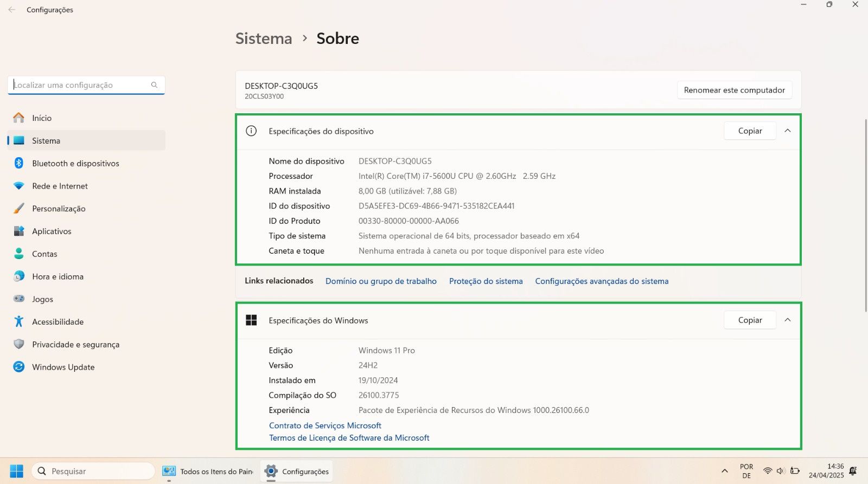Screen dimensions: 868x484
Task: Show hidden tray icons chevron
Action: pyautogui.click(x=724, y=471)
